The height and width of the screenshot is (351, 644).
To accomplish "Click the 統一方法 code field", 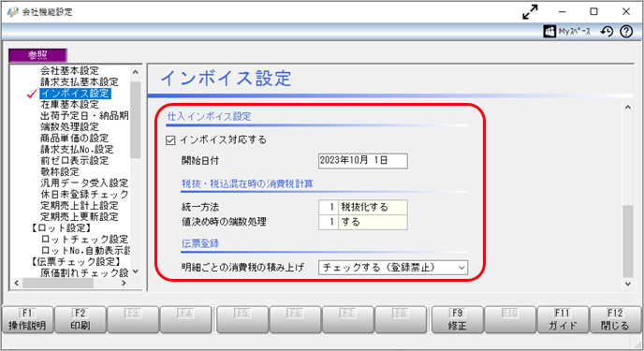I will (329, 207).
